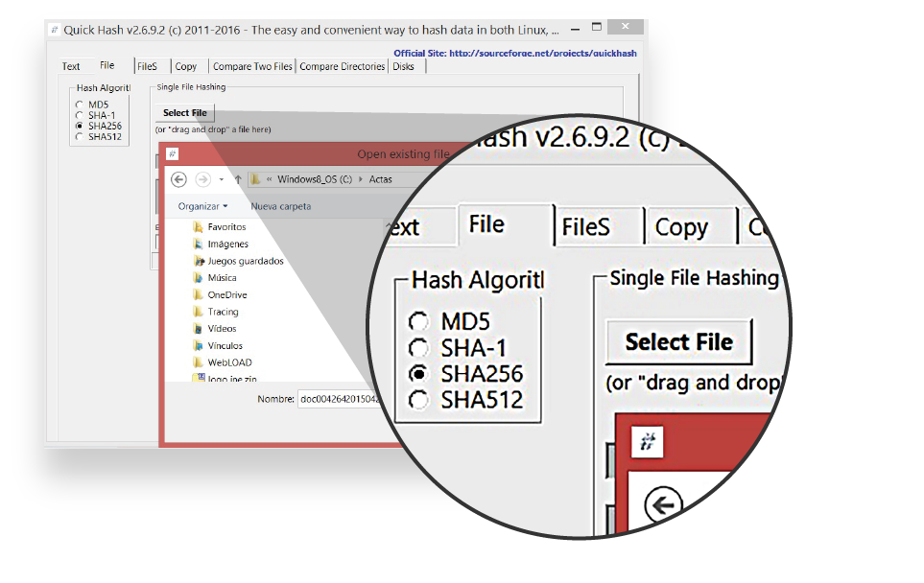Expand the chevron after Windows8_OS (C:) in the path
Viewport: 924px width, 583px height.
point(360,179)
